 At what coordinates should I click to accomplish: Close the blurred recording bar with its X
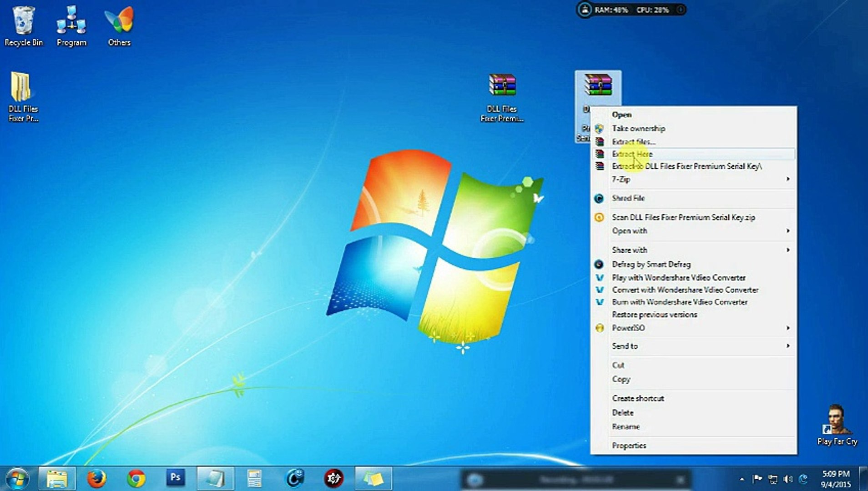[680, 480]
